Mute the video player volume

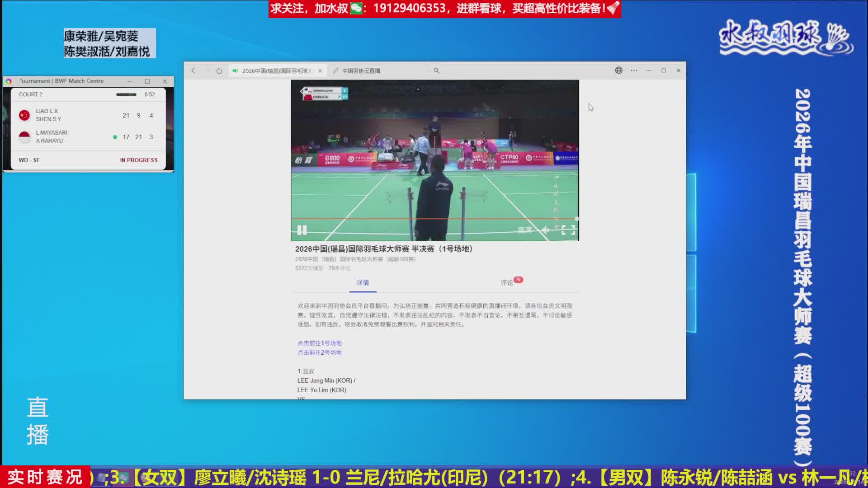pyautogui.click(x=546, y=230)
